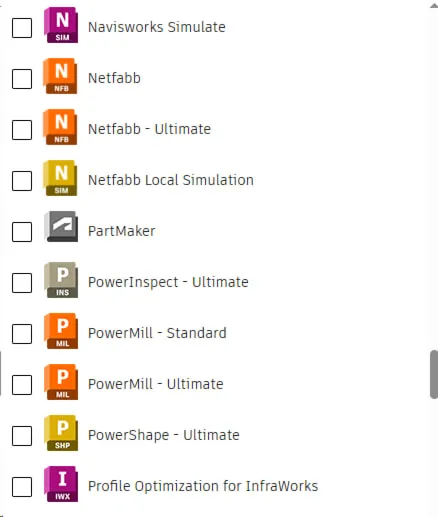This screenshot has height=517, width=438.
Task: Click the orange Netfabb NFB icon
Action: [x=60, y=76]
